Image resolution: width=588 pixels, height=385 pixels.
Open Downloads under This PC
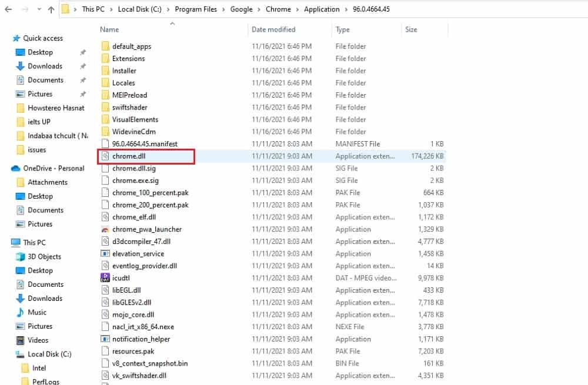tap(45, 299)
